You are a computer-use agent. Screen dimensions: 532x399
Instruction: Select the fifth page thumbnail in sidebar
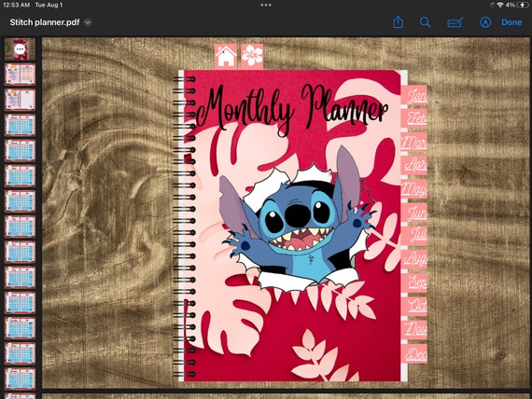coord(20,150)
